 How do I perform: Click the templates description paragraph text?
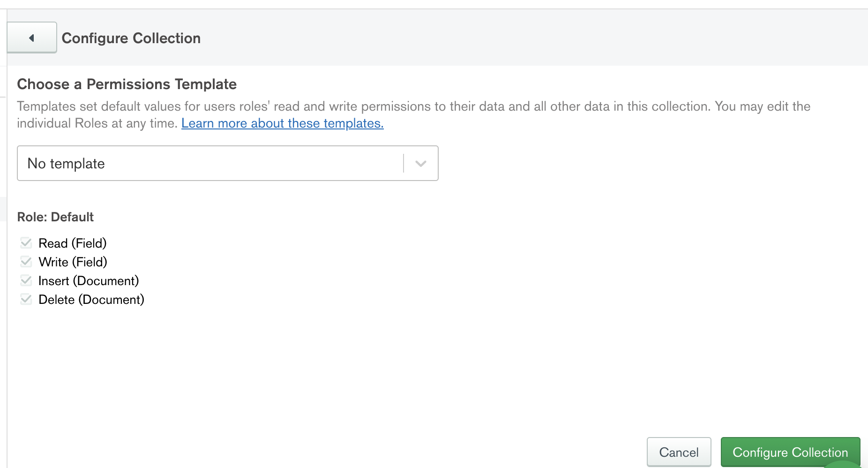click(x=412, y=107)
